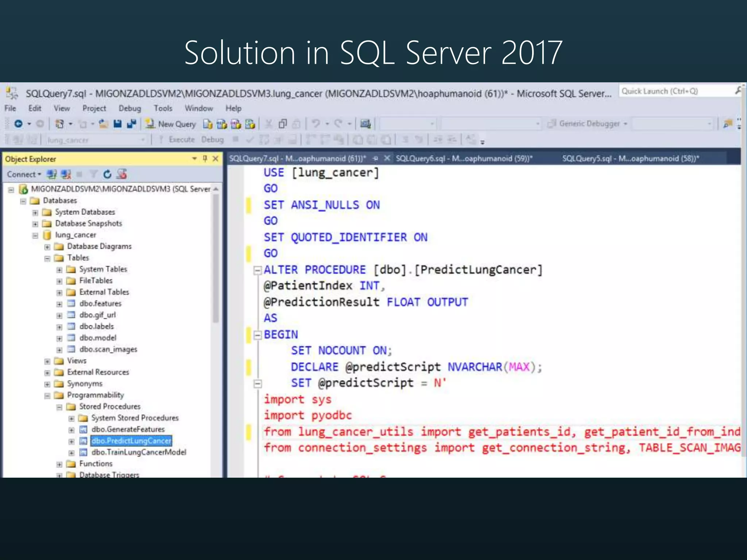Click the Copy icon in toolbar
Image resolution: width=747 pixels, height=560 pixels.
[283, 124]
